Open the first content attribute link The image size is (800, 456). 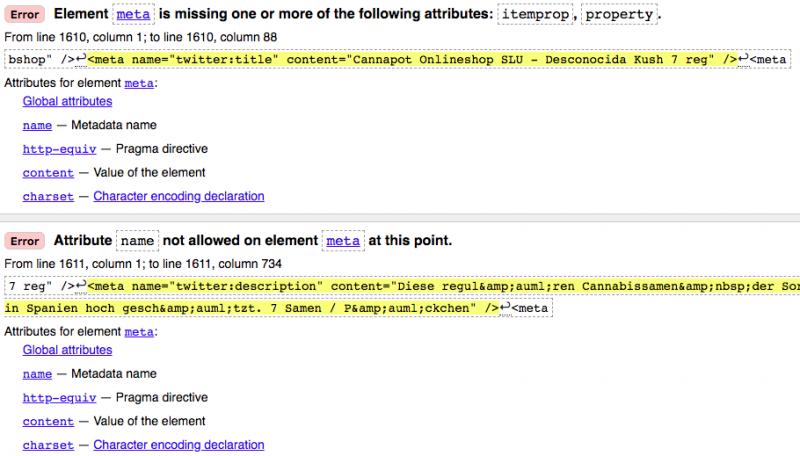click(48, 173)
